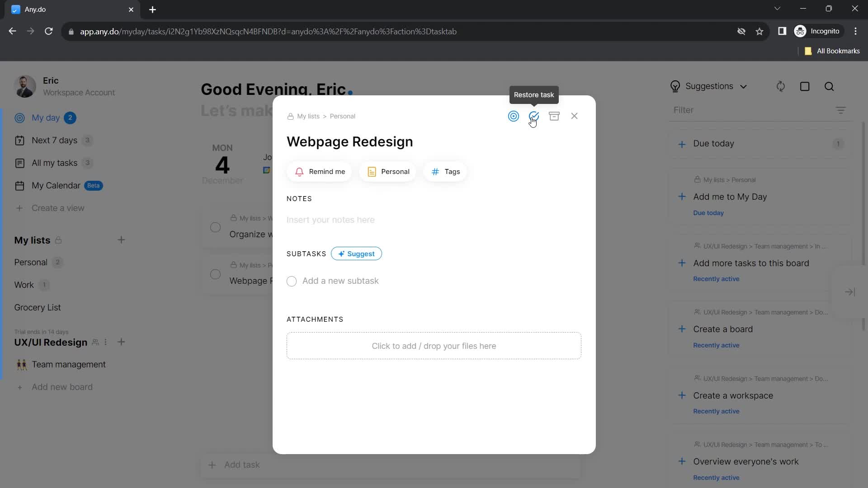This screenshot has height=488, width=868.
Task: Click the Tags label in task
Action: click(453, 171)
